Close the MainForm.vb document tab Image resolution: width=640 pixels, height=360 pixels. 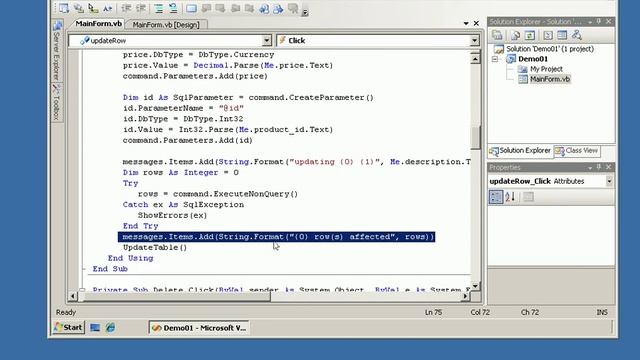[x=476, y=24]
